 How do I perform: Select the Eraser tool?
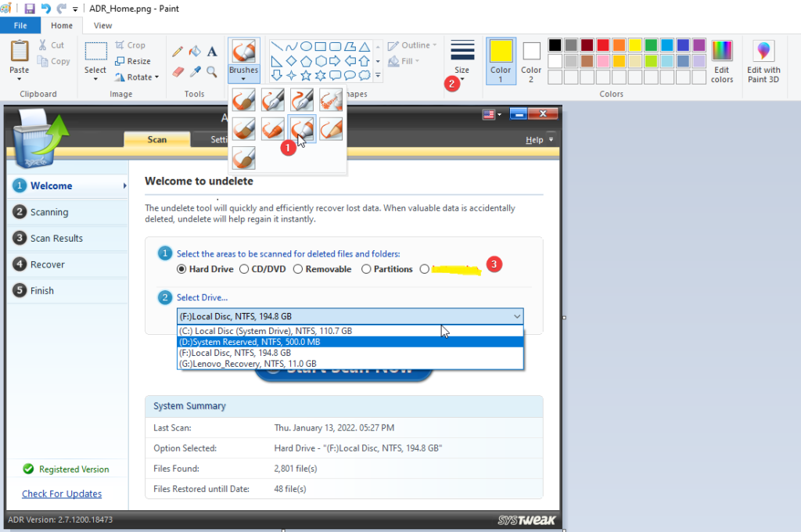coord(178,72)
